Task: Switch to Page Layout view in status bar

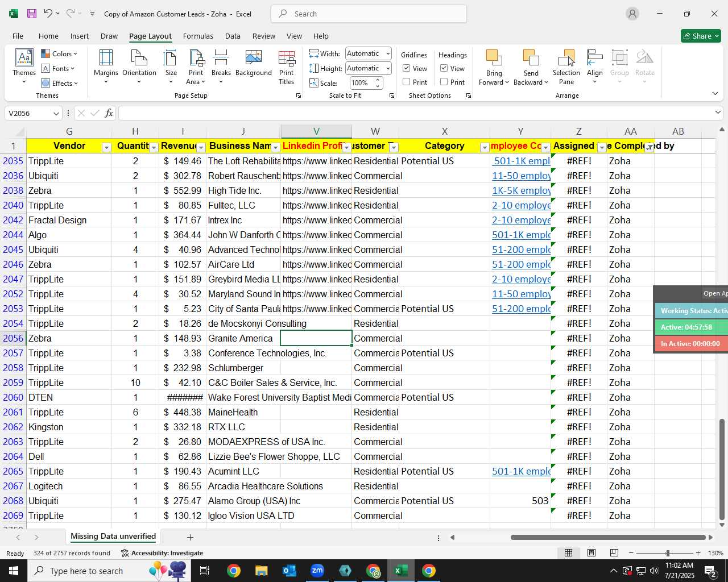Action: [591, 553]
